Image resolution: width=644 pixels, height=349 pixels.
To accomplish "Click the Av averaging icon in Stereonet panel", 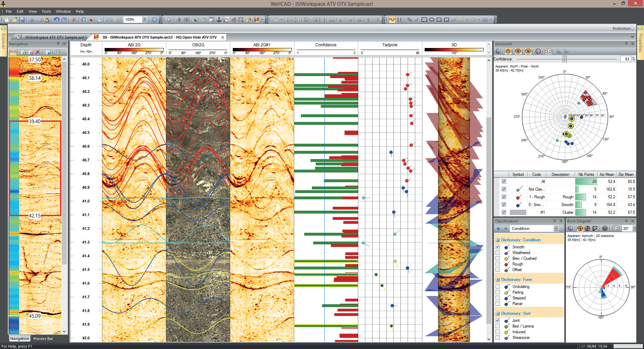I will click(559, 51).
